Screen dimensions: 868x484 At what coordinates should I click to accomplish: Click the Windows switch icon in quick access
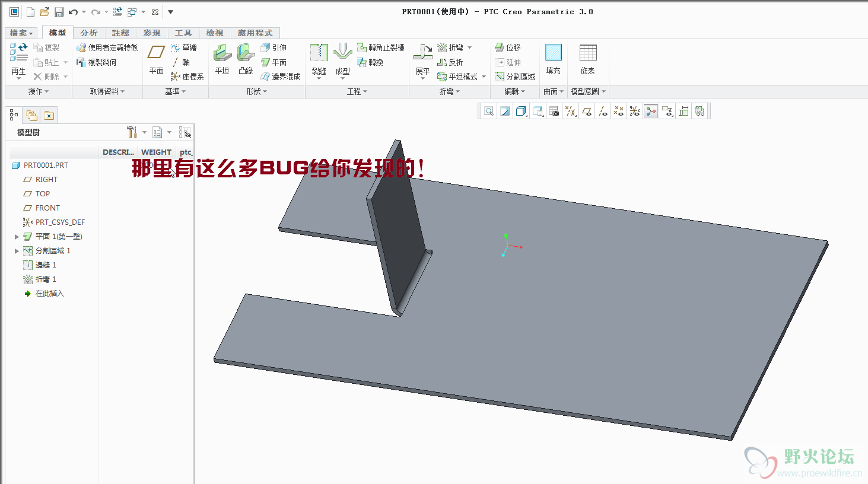(132, 12)
